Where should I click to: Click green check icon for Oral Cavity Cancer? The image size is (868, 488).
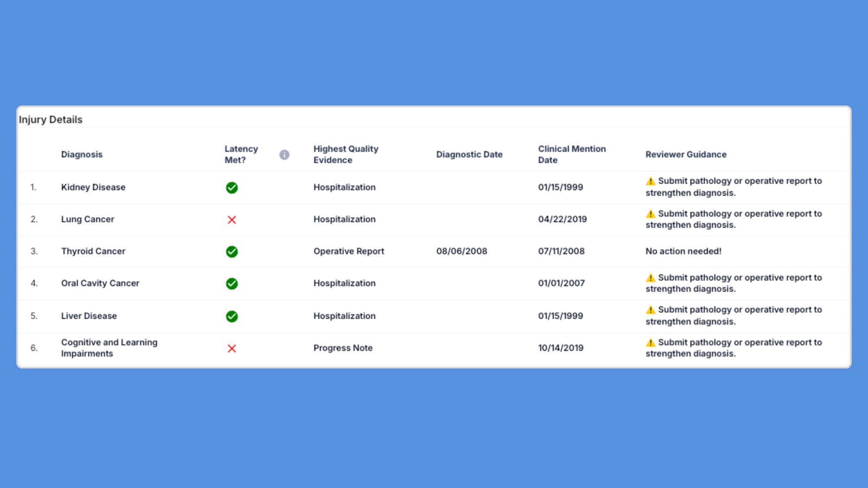pyautogui.click(x=232, y=283)
